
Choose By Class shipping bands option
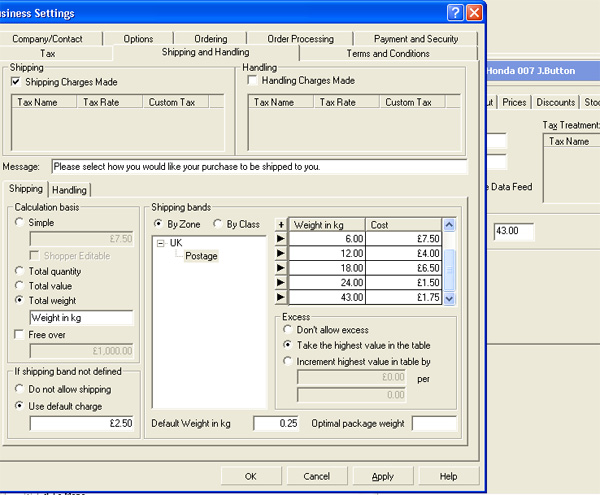tap(218, 224)
